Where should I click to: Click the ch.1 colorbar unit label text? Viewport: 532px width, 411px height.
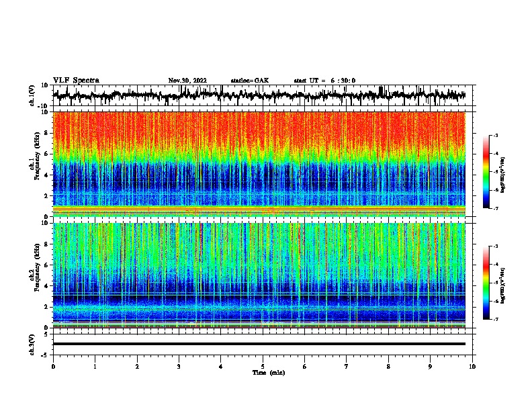(502, 175)
